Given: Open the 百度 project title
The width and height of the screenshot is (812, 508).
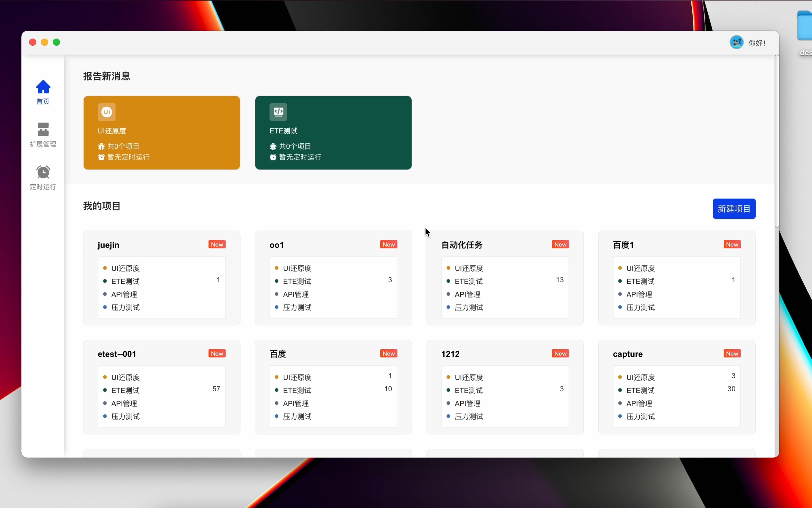Looking at the screenshot, I should pos(278,354).
